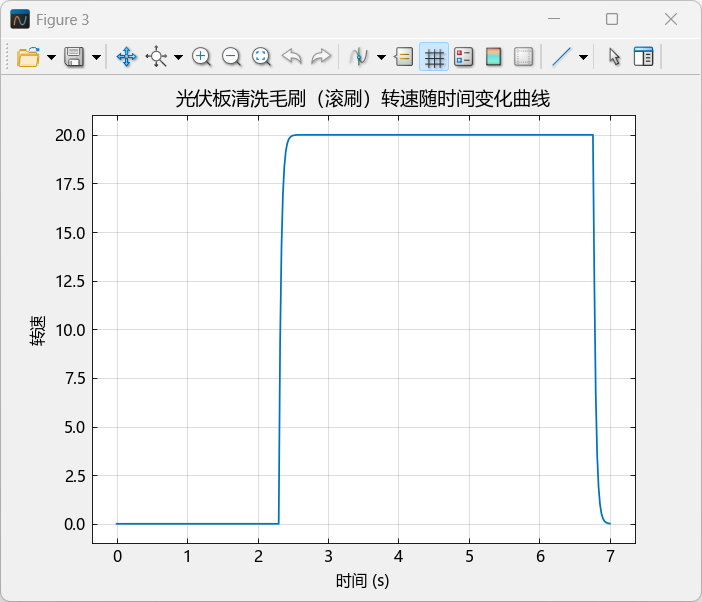
Task: Expand the save options dropdown arrow
Action: point(96,57)
